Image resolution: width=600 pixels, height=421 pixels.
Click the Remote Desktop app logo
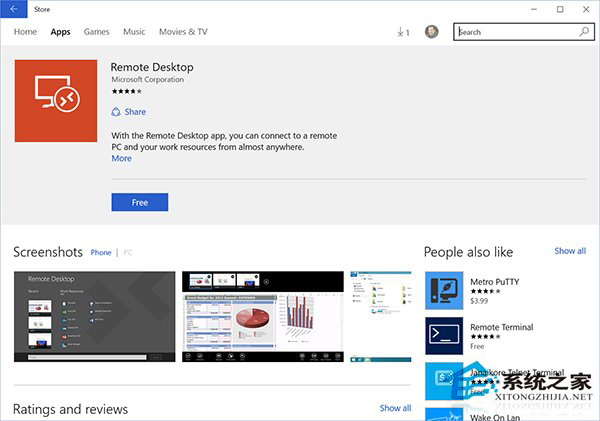(x=56, y=101)
